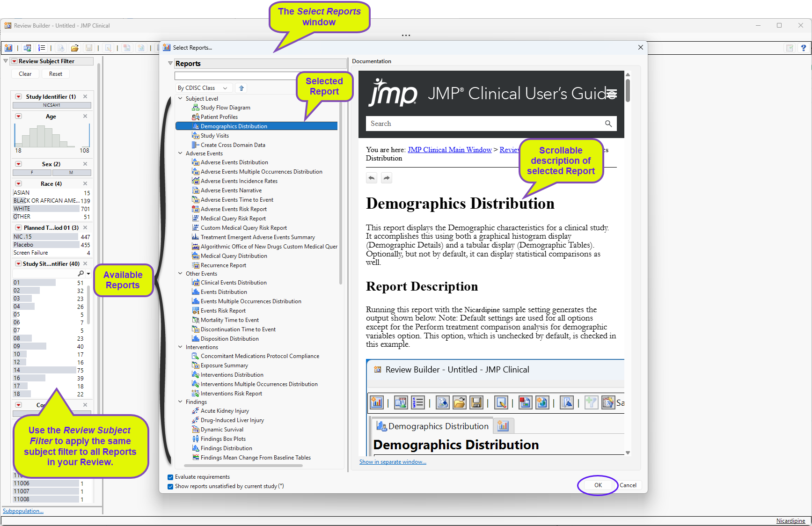Viewport: 812px width, 526px height.
Task: Click the Study Flow Diagram report icon
Action: point(196,108)
